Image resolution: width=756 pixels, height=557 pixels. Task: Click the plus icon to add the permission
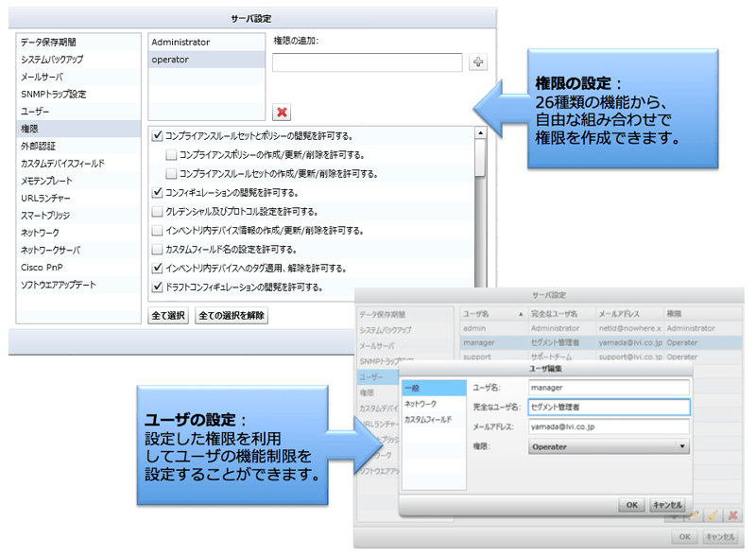click(x=477, y=62)
